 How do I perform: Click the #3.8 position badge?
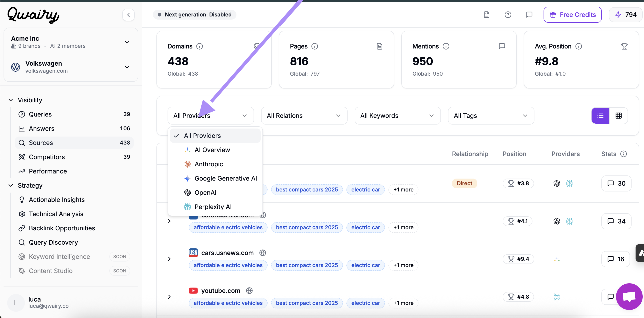point(518,183)
